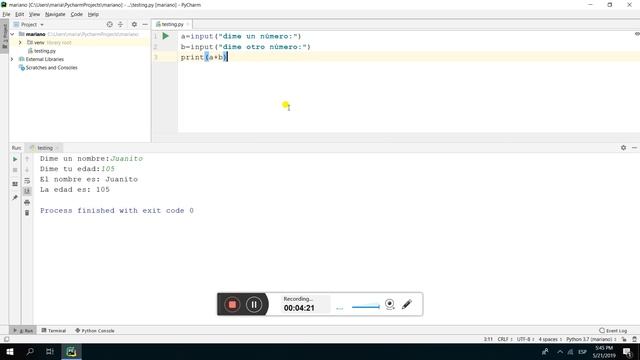Viewport: 640px width, 360px height.
Task: Adjust the recording volume slider
Action: tap(366, 307)
